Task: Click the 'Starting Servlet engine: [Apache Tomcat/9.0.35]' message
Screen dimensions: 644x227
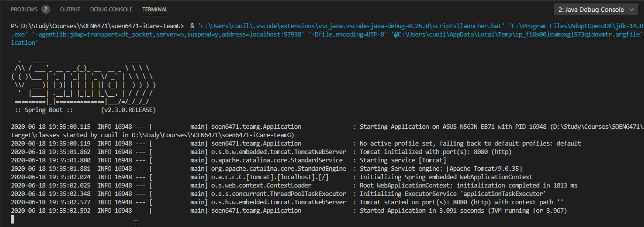Action: (x=441, y=169)
